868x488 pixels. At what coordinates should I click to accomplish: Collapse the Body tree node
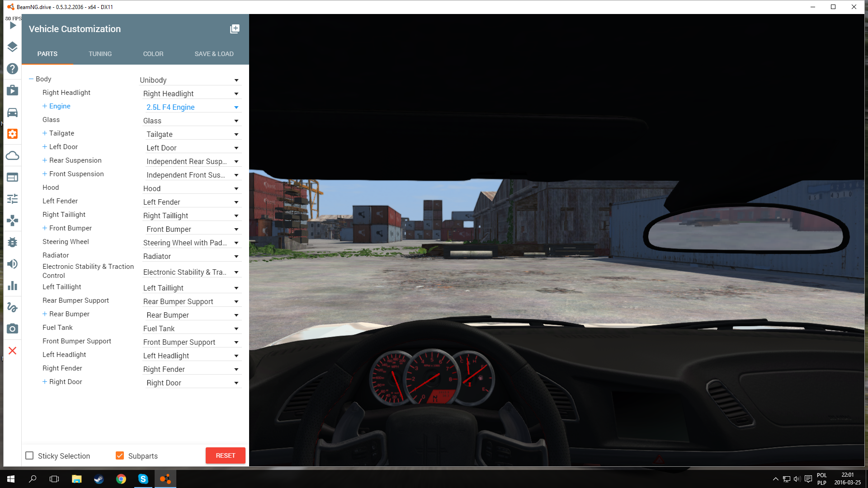click(x=31, y=79)
